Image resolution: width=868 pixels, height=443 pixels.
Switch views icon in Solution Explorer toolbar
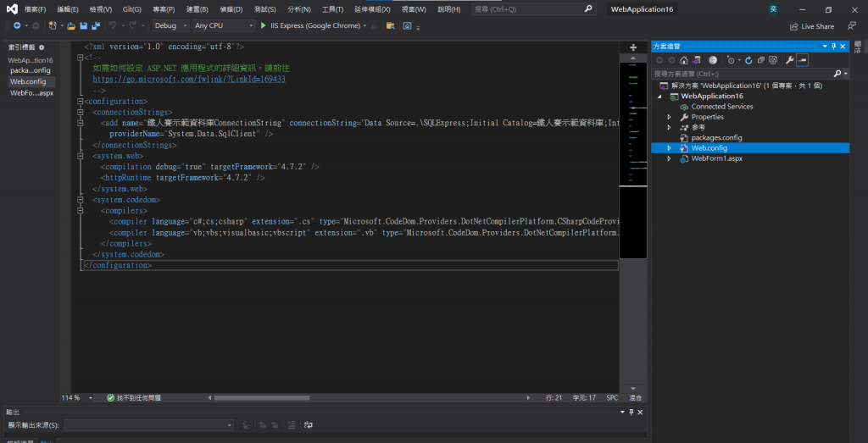coord(697,60)
